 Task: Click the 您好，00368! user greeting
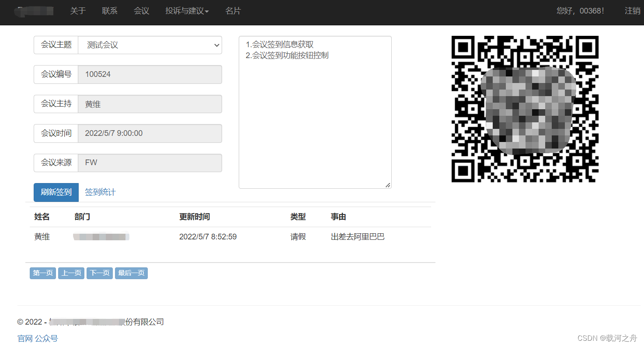[x=580, y=11]
